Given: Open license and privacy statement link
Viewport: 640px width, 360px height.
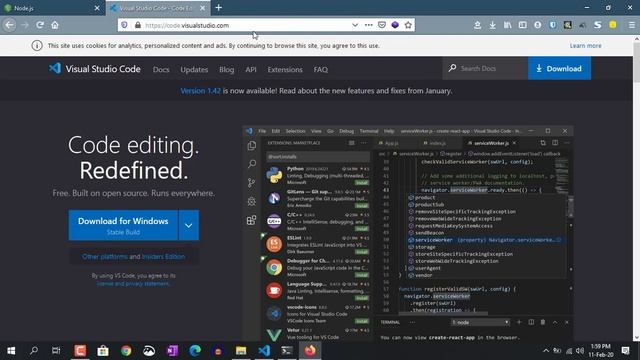Looking at the screenshot, I should [x=133, y=283].
